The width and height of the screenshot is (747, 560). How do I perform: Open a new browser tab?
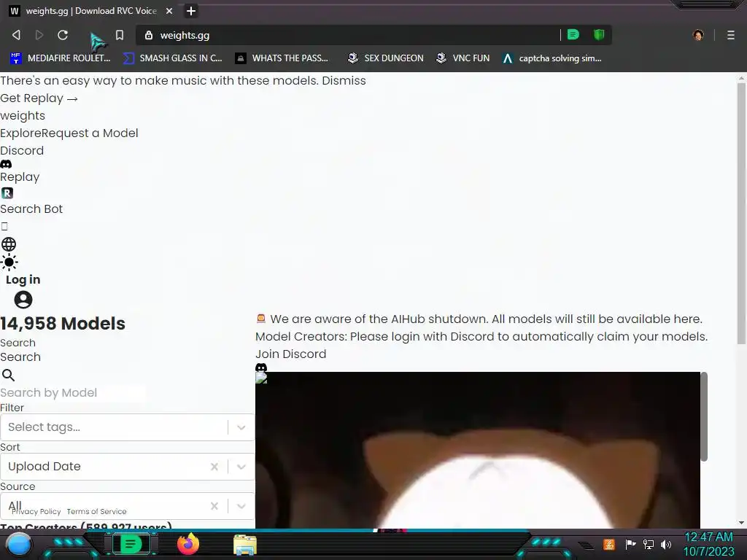(191, 11)
